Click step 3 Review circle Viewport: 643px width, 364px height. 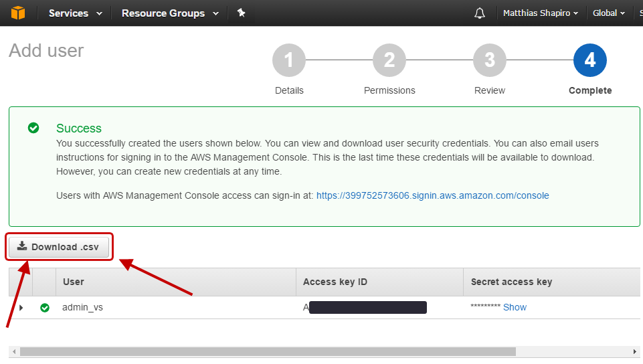click(490, 61)
